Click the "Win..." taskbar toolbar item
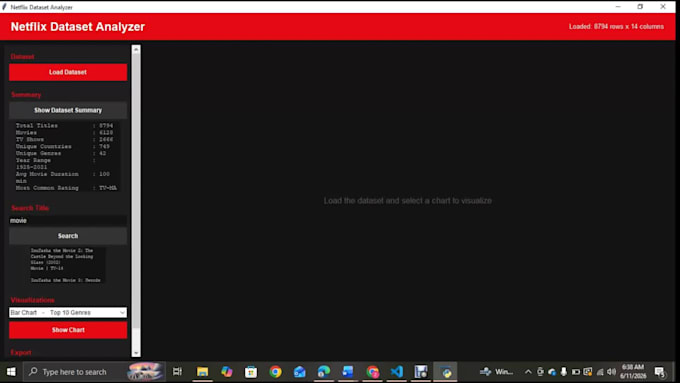 tap(497, 372)
